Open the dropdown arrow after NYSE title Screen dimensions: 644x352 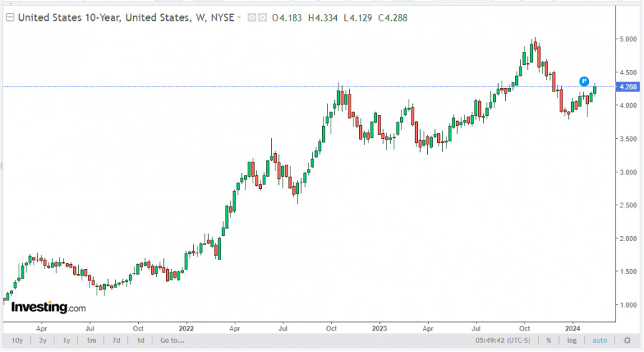click(x=238, y=18)
